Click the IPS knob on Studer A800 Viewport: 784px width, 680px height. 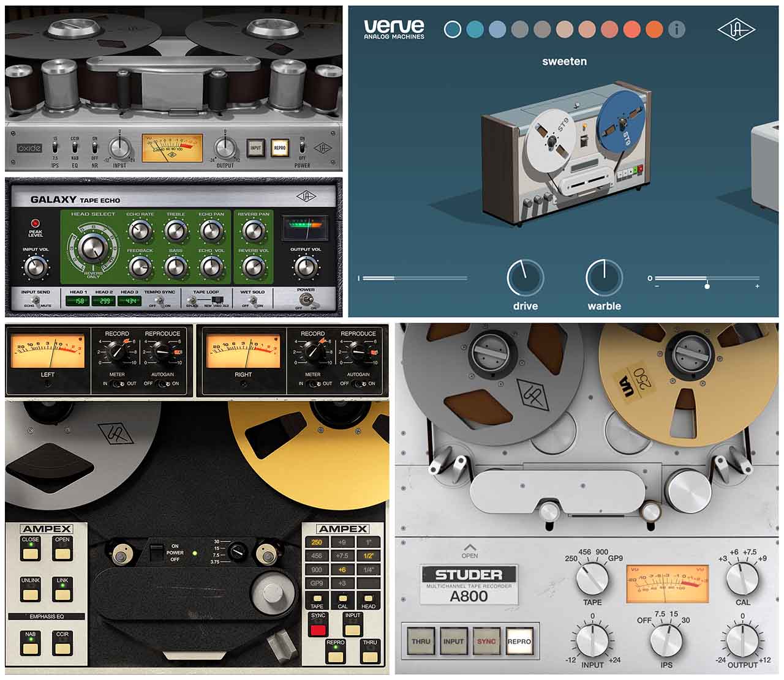tap(666, 640)
